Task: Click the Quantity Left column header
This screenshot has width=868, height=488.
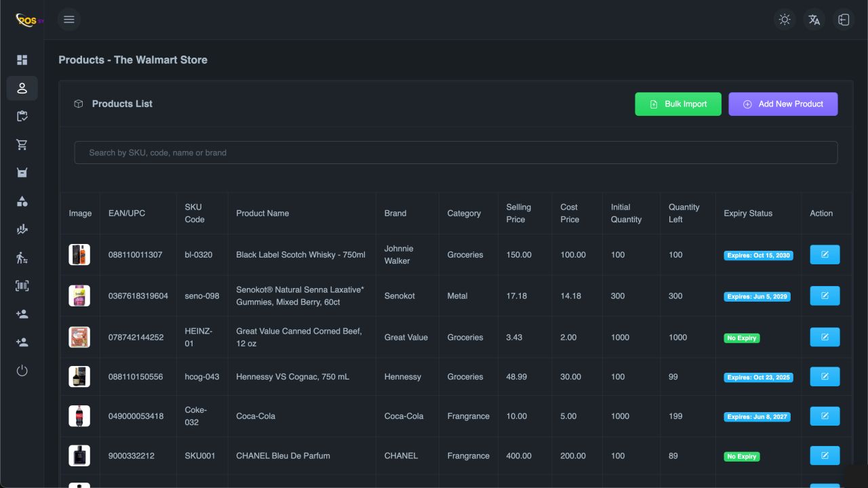Action: click(684, 213)
